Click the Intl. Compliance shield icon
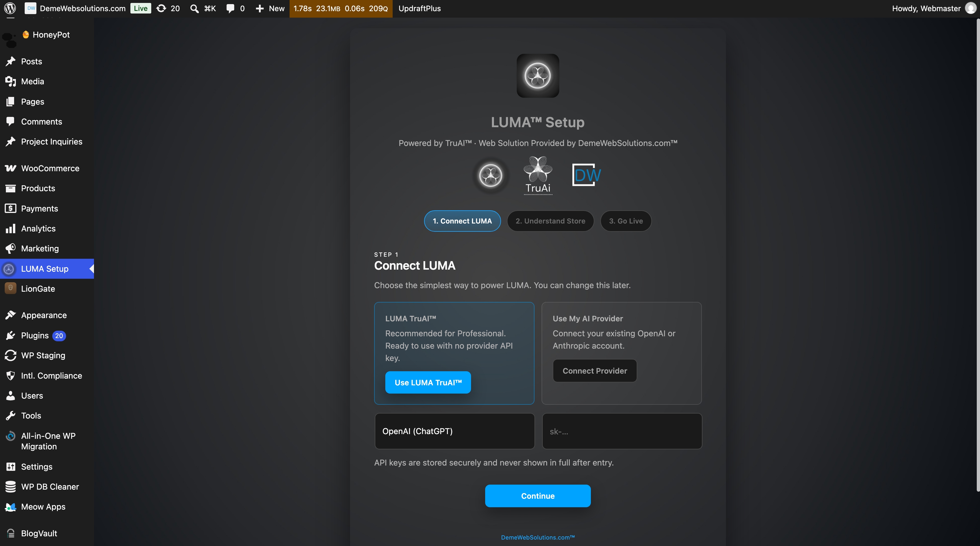 click(11, 376)
